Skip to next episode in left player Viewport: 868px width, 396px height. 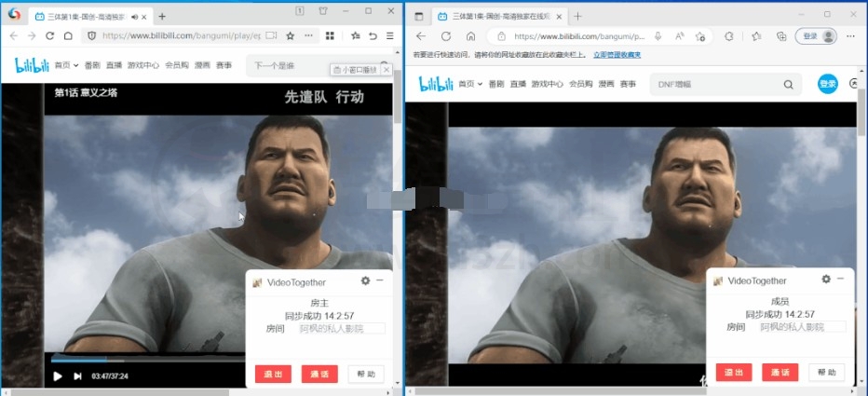[77, 376]
